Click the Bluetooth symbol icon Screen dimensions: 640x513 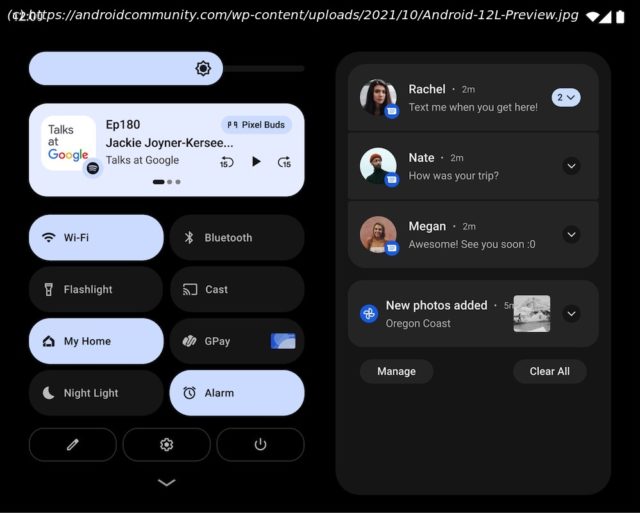point(189,238)
